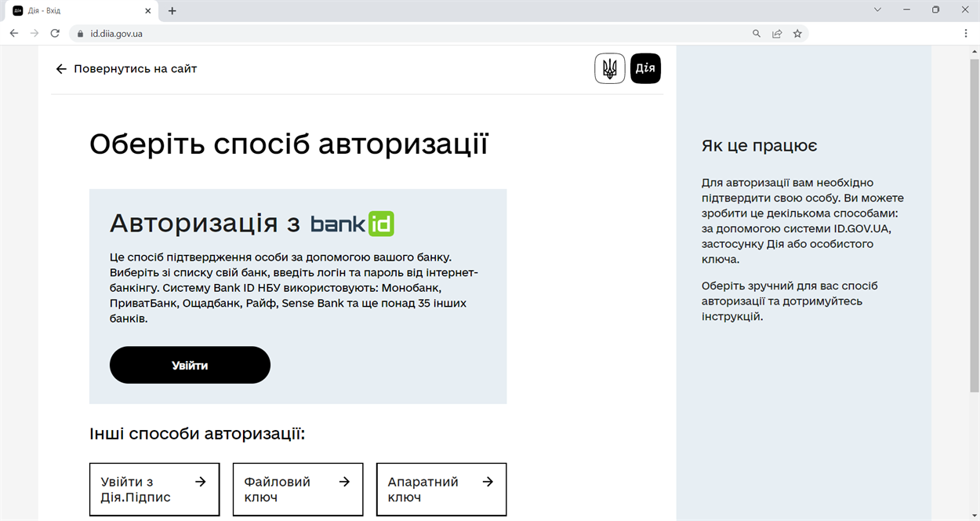Share this page via address bar icon
Viewport: 980px width, 521px height.
(x=777, y=34)
